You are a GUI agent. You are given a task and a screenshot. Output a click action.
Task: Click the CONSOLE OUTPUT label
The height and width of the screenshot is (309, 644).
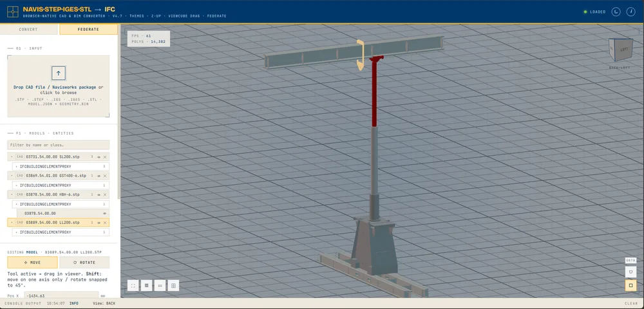pyautogui.click(x=23, y=304)
